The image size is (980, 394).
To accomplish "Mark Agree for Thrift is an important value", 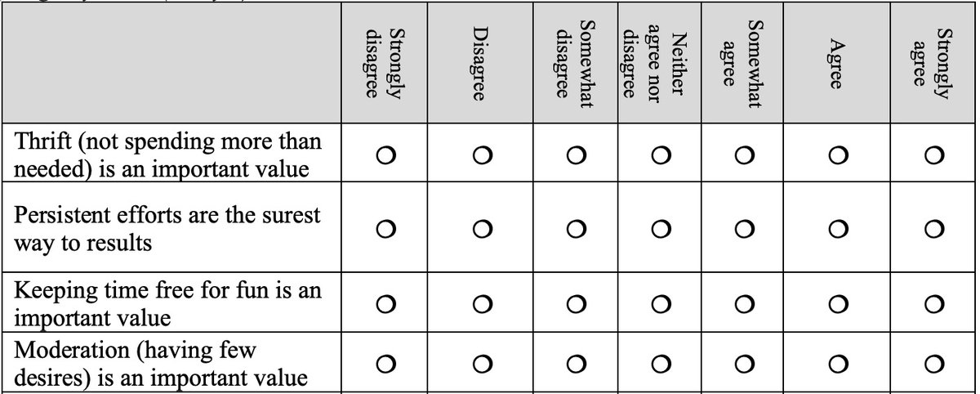I will coord(835,155).
